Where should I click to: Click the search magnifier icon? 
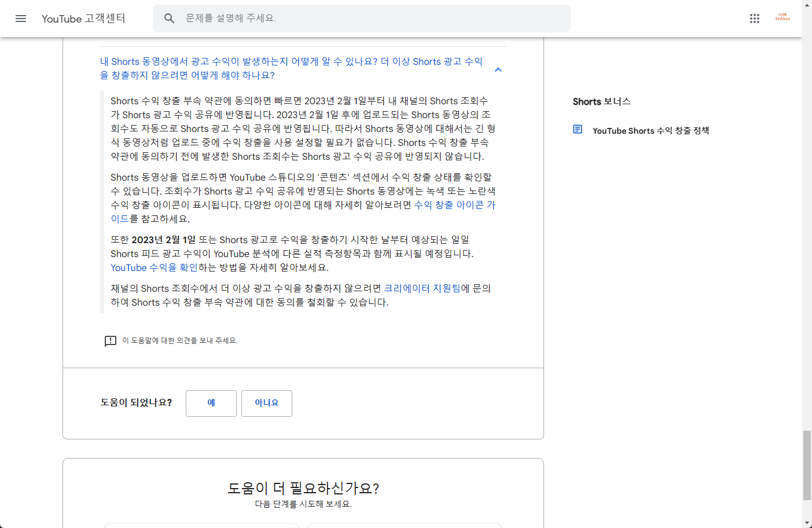click(169, 19)
